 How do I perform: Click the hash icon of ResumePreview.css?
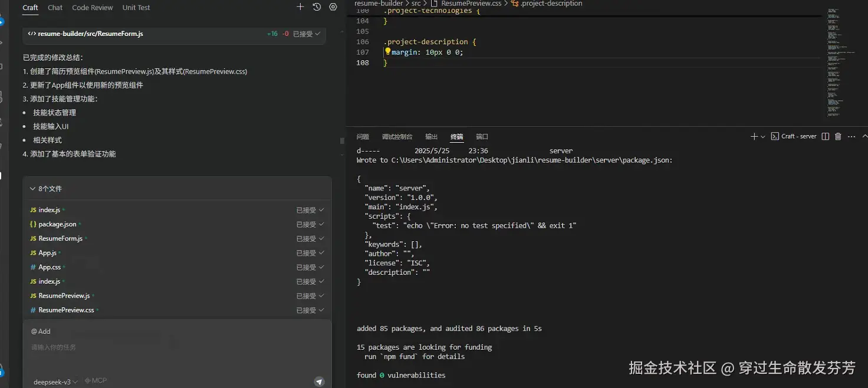click(x=33, y=310)
